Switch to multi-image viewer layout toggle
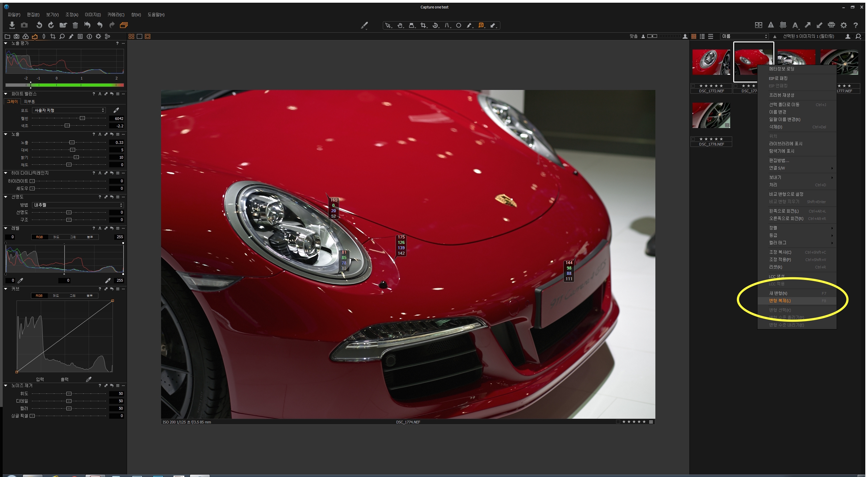868x477 pixels. coord(131,36)
